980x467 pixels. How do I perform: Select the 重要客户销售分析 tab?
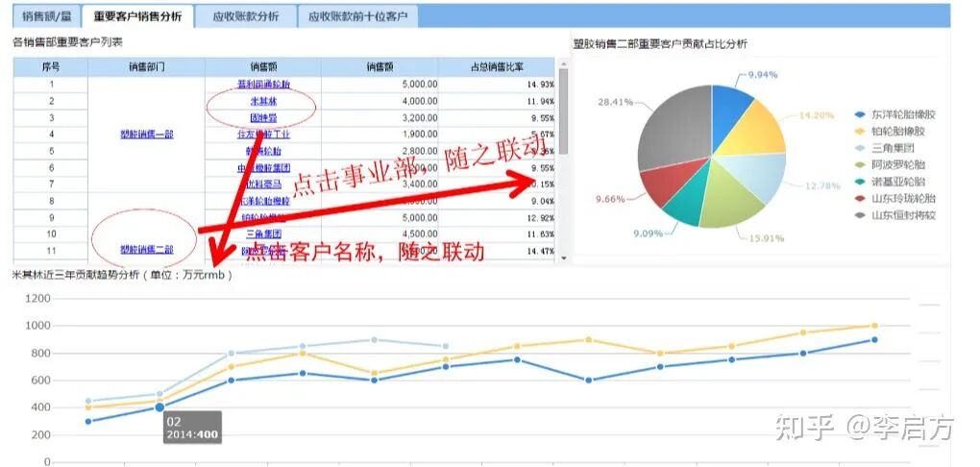[x=137, y=16]
